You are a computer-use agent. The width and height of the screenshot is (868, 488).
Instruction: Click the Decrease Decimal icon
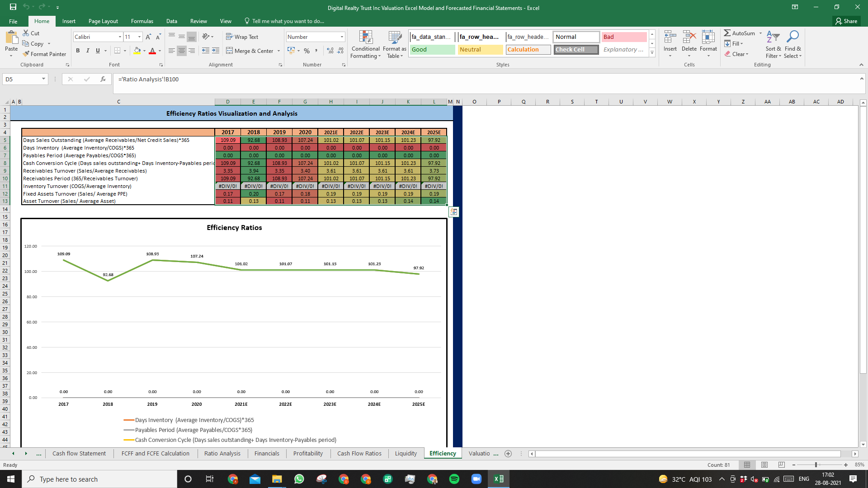tap(340, 51)
